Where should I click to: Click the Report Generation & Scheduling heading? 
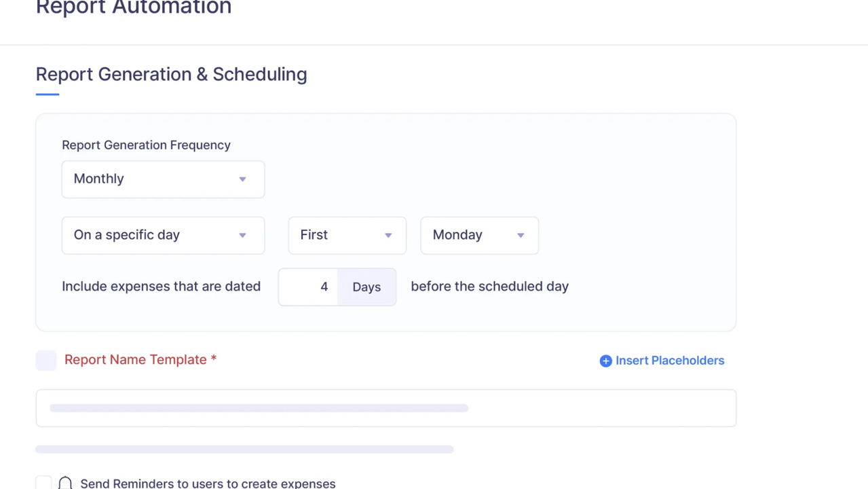click(171, 74)
